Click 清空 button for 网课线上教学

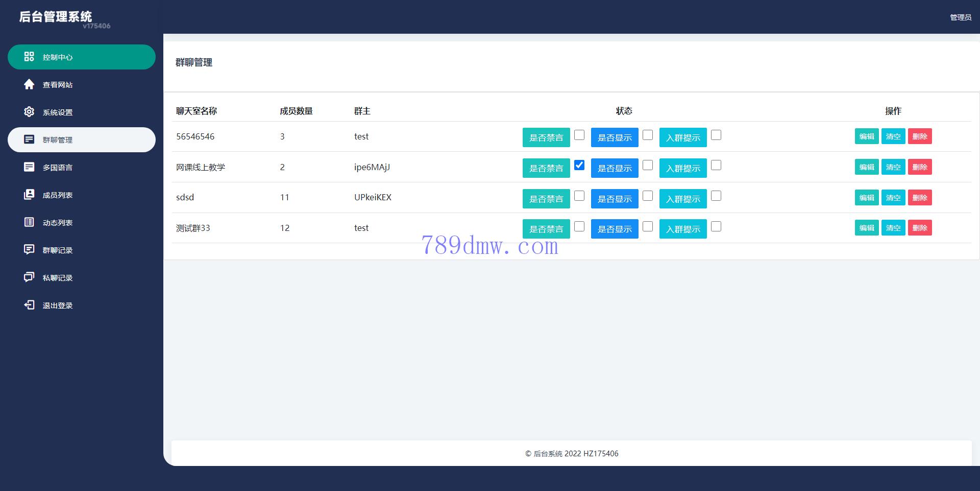tap(893, 167)
